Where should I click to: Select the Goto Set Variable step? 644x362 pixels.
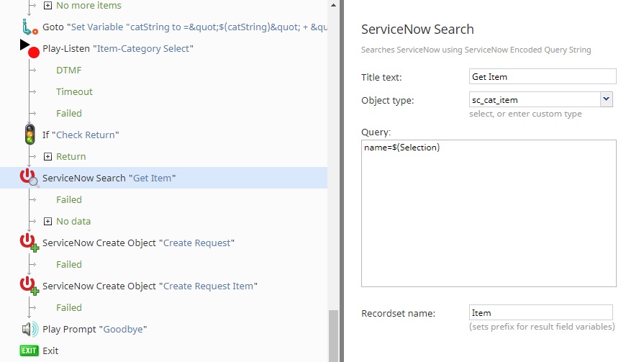[x=185, y=27]
